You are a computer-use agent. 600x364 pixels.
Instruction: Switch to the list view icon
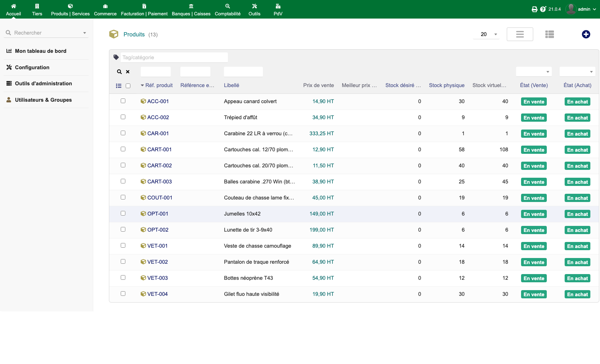549,34
